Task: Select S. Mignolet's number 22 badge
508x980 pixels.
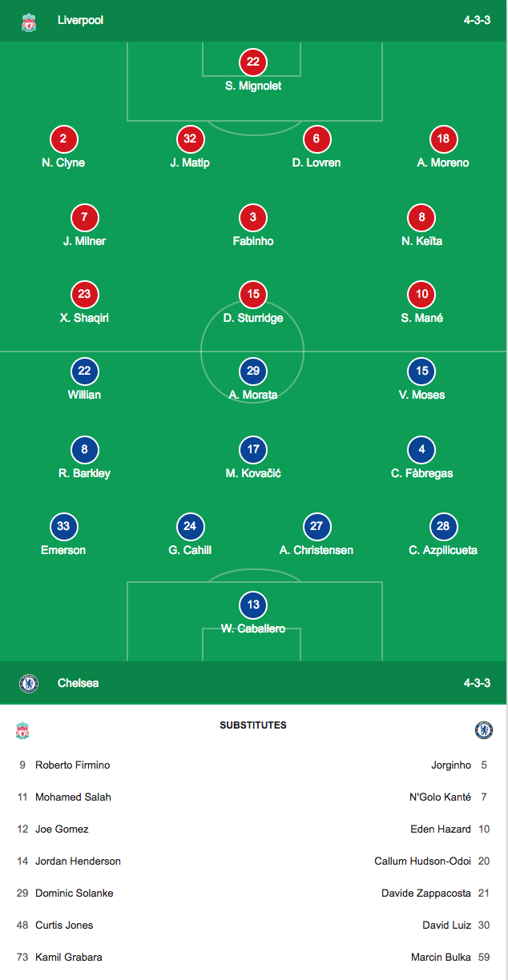Action: point(253,62)
